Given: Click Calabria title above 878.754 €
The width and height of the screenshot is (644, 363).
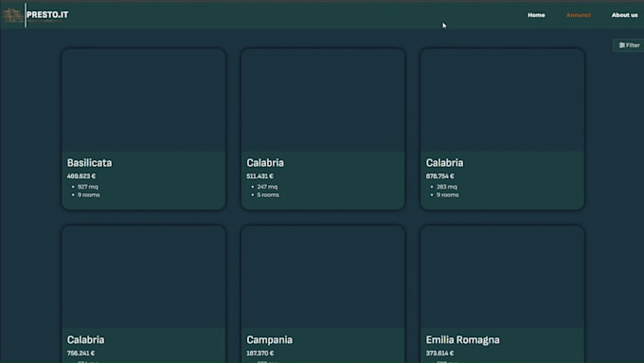Looking at the screenshot, I should tap(444, 163).
